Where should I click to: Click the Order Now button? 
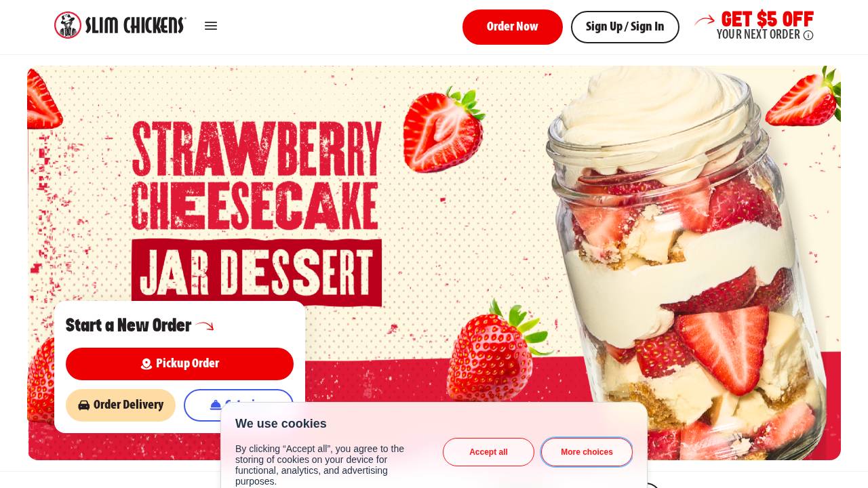513,27
